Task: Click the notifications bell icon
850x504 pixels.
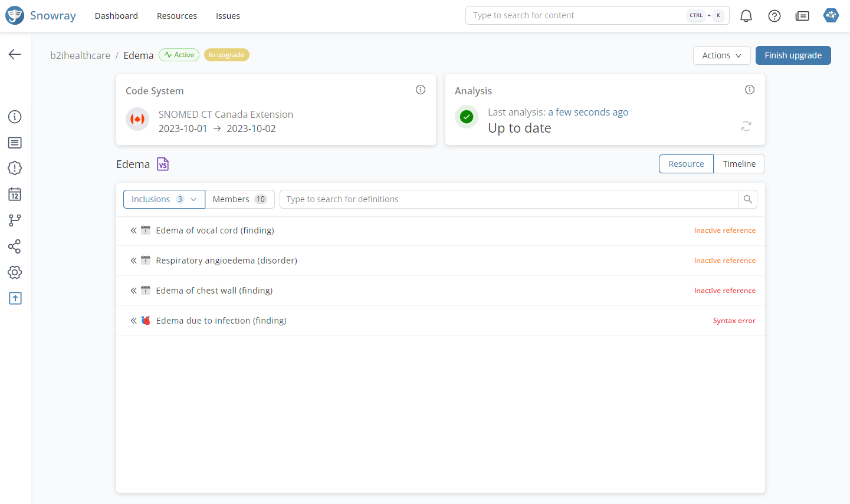Action: point(746,16)
